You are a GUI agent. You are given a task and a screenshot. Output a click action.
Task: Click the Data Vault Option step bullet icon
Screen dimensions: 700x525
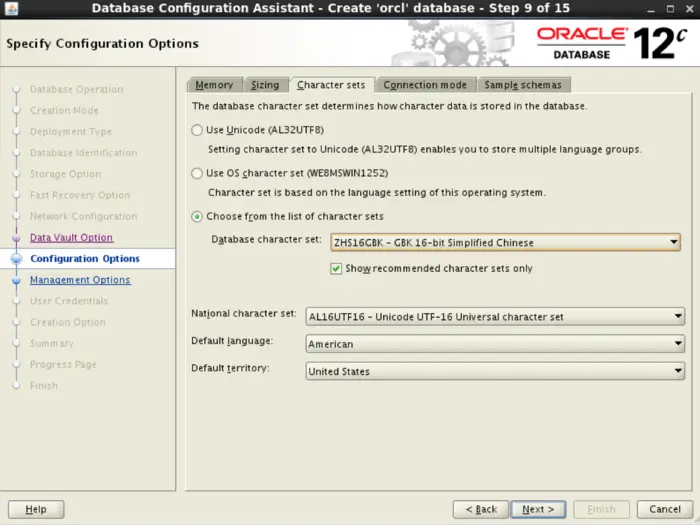(17, 238)
